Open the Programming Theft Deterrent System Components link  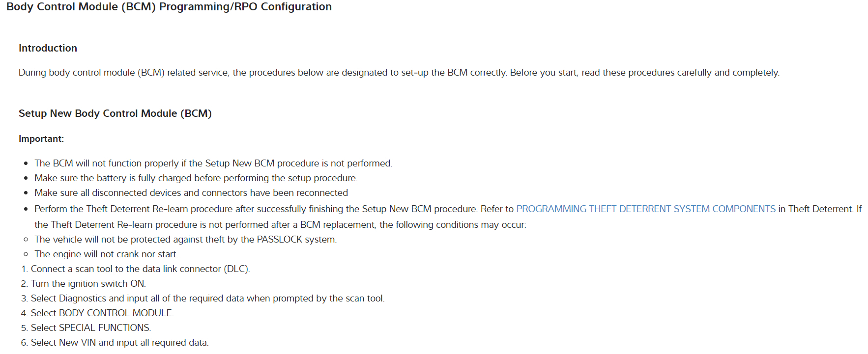click(x=645, y=209)
